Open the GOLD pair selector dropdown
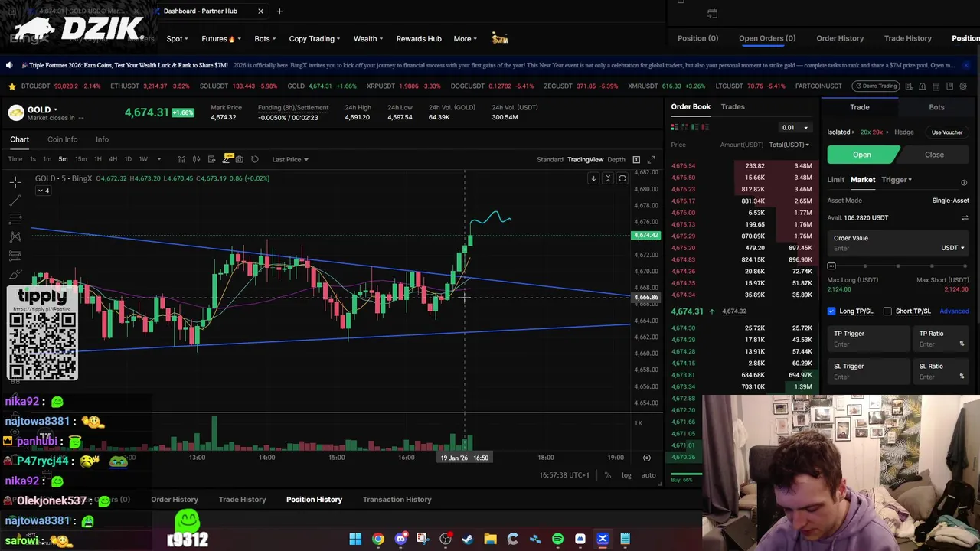This screenshot has width=980, height=551. pos(42,110)
